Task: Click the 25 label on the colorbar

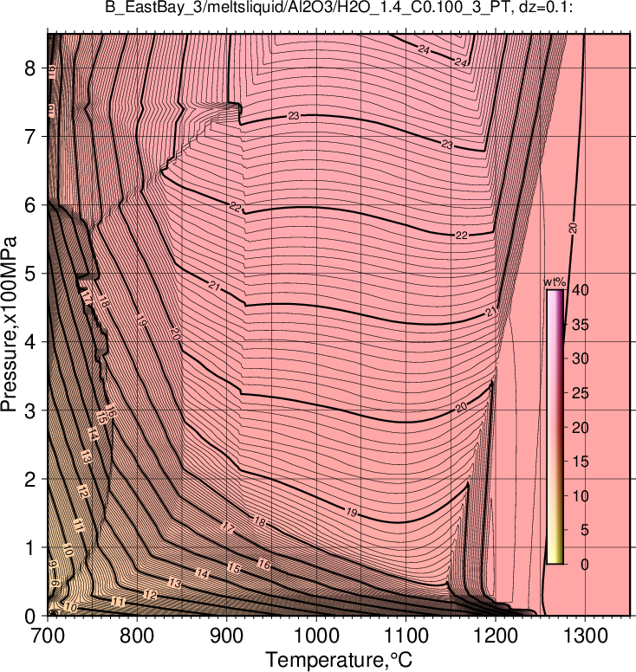Action: [x=580, y=393]
